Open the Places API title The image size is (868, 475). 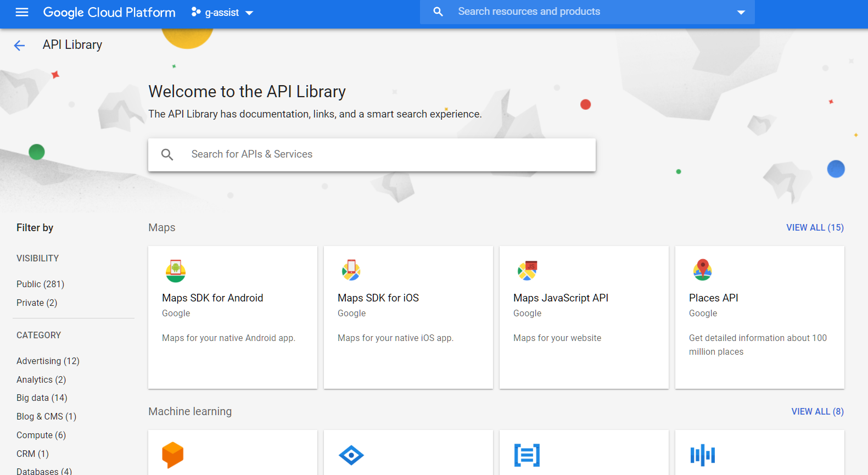(713, 298)
